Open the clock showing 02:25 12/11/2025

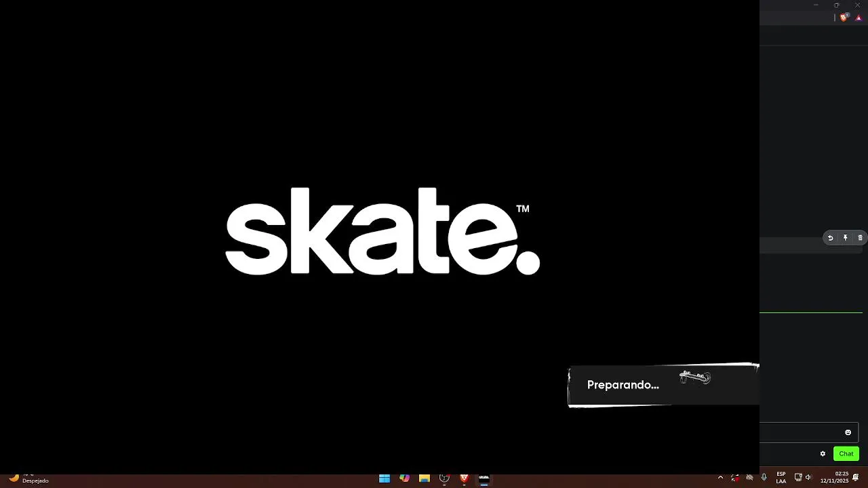[x=835, y=478]
